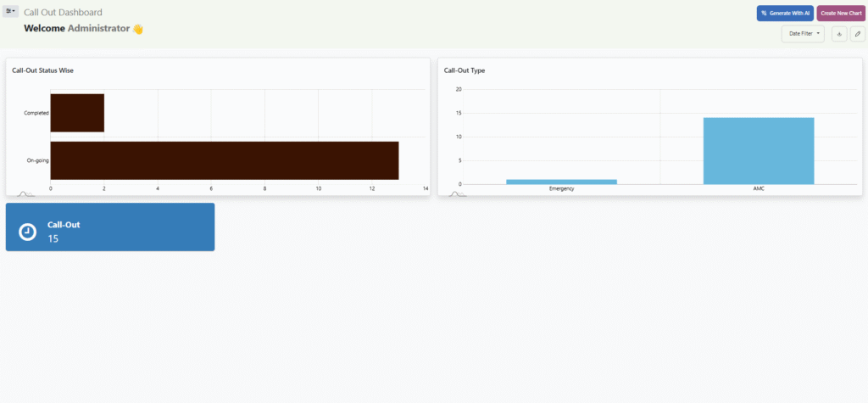Expand the Date Filter dropdown
This screenshot has height=403, width=868.
point(803,34)
